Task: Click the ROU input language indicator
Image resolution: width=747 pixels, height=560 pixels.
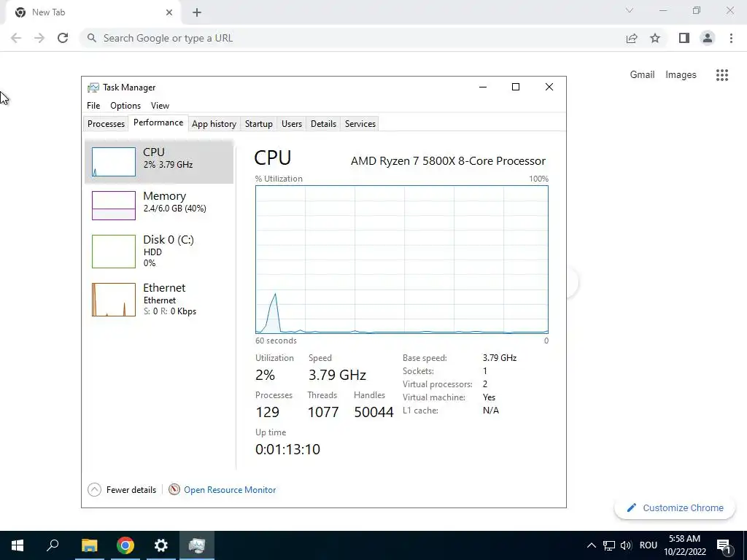Action: click(649, 545)
